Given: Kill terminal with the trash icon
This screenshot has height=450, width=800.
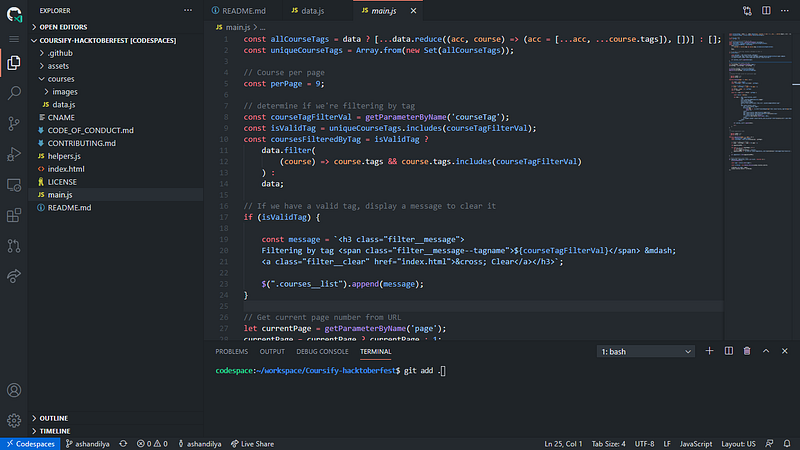Looking at the screenshot, I should [x=746, y=351].
